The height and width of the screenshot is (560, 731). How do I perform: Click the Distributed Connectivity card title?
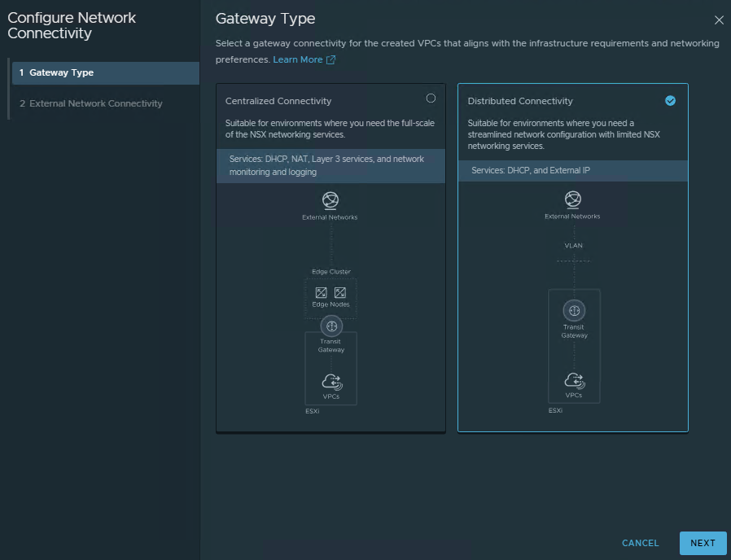[520, 102]
